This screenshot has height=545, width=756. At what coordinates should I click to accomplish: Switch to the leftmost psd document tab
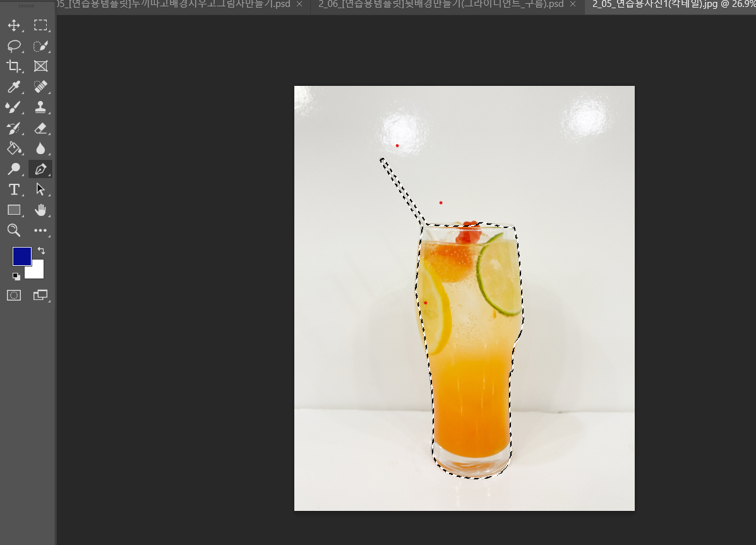pos(174,4)
